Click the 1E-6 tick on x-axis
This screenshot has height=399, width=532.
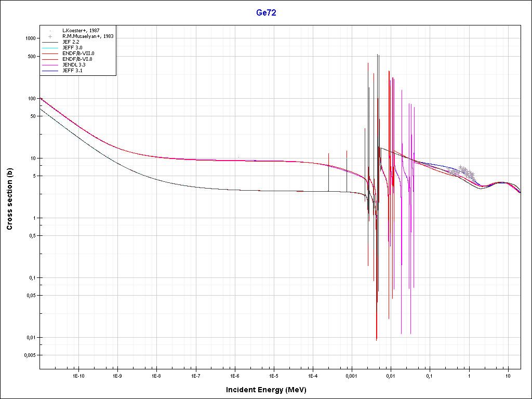(234, 375)
